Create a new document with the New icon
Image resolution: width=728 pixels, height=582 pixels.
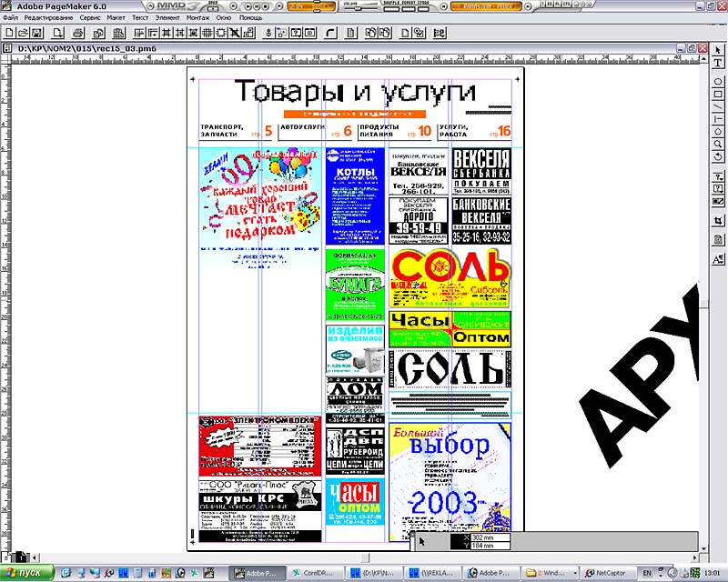tap(9, 33)
